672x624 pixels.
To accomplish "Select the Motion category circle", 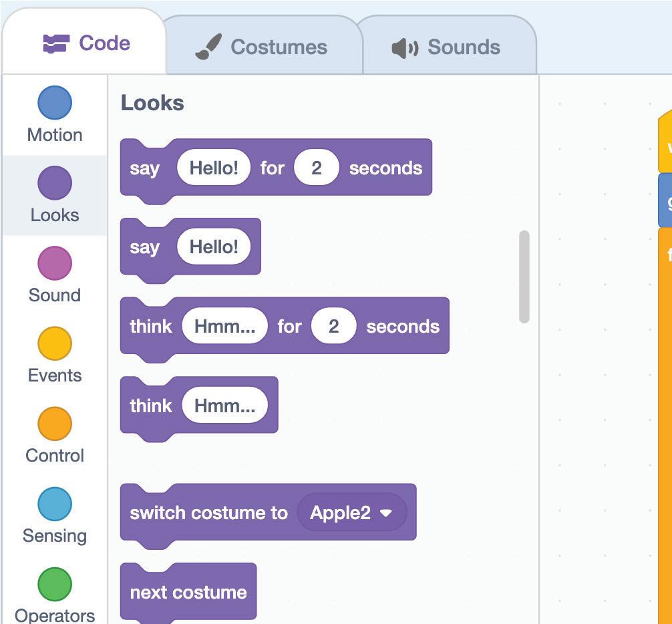I will (x=55, y=103).
